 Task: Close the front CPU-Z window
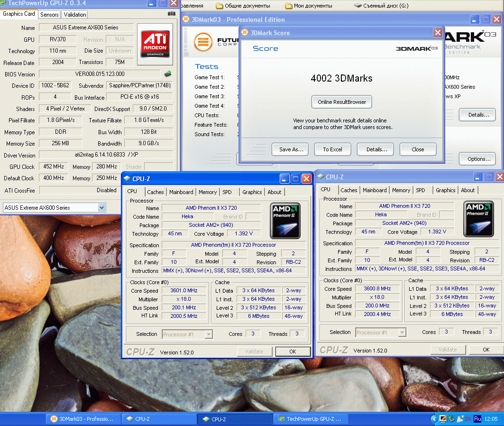tap(307, 179)
